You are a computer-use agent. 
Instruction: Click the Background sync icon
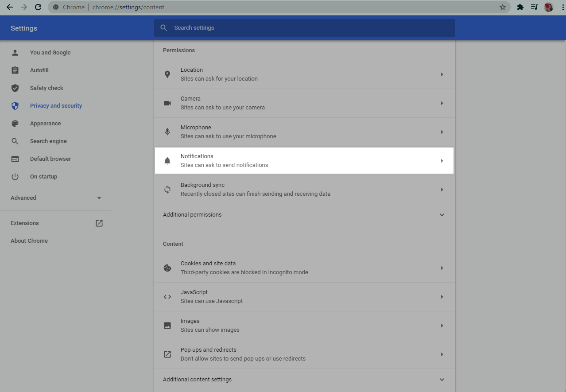[167, 190]
